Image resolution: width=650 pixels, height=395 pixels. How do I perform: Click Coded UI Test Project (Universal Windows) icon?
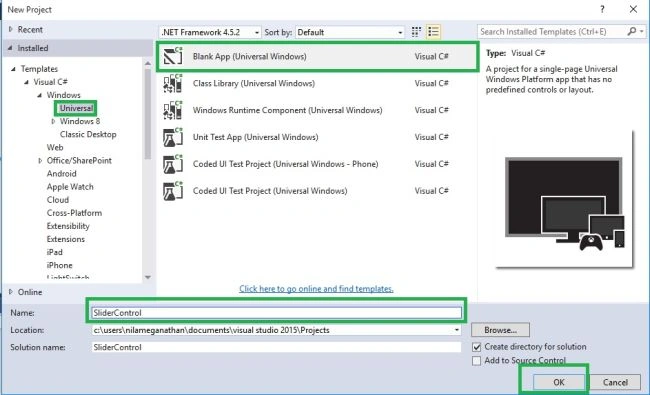(173, 191)
